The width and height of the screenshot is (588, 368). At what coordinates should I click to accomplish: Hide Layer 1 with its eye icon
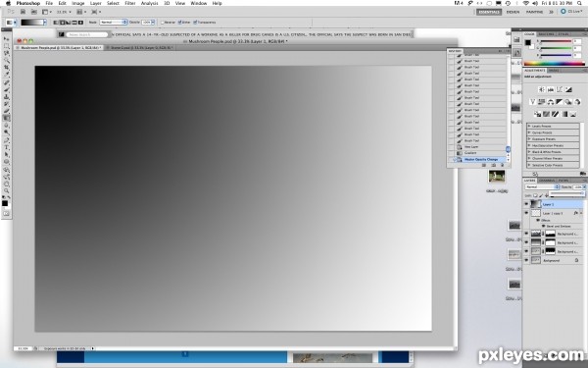526,204
